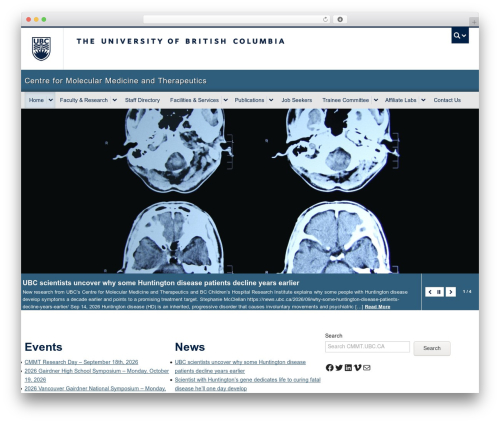Click Centre for Molecular Medicine and Therapeutics heading

click(115, 81)
